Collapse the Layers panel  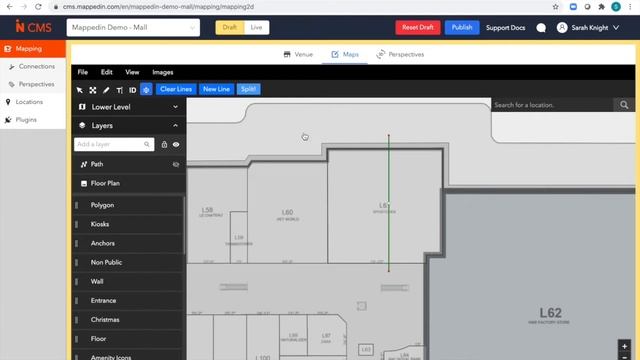(x=175, y=126)
